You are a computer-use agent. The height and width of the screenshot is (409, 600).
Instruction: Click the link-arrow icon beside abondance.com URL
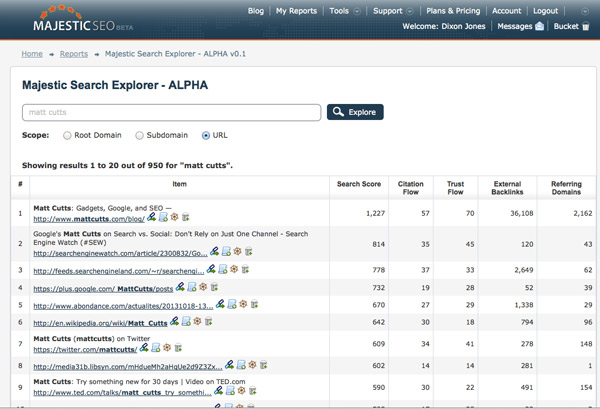click(220, 304)
